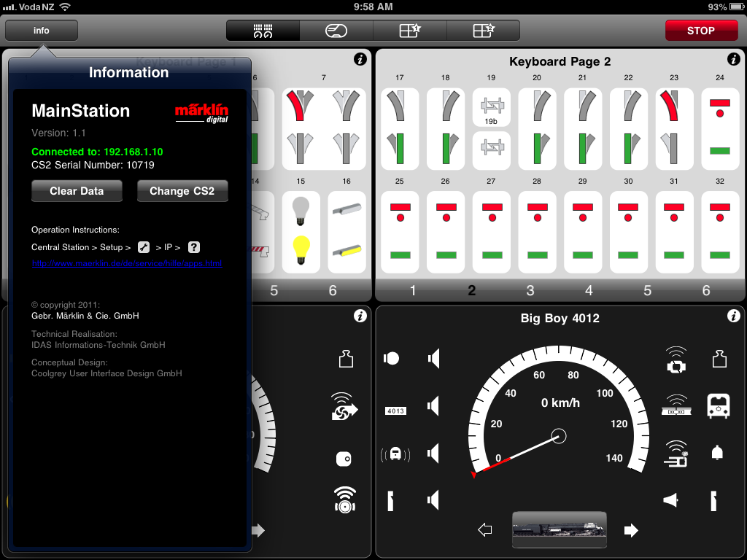Open Keyboard Page 2 info icon
The width and height of the screenshot is (747, 560).
(x=734, y=60)
